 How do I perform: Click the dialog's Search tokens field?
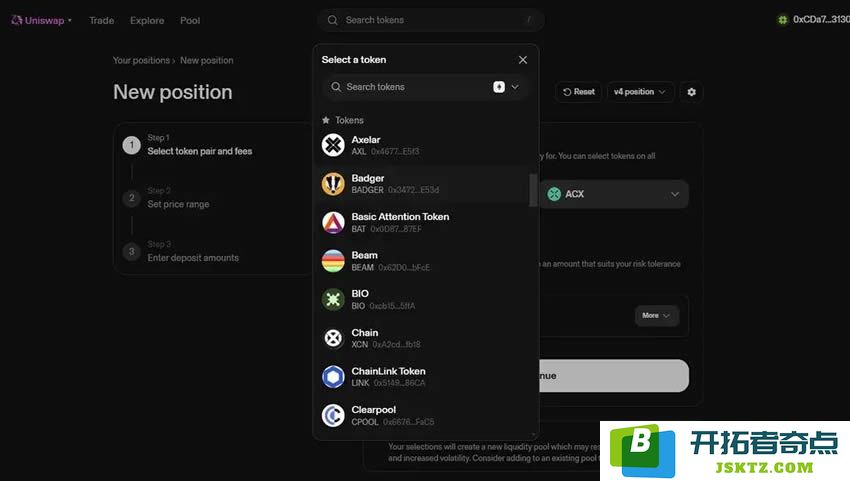click(426, 87)
